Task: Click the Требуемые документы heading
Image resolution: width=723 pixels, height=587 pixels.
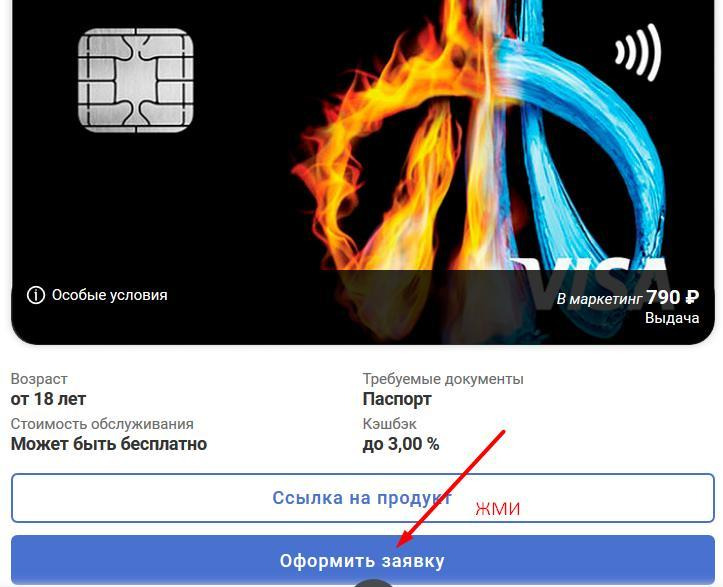Action: point(443,379)
